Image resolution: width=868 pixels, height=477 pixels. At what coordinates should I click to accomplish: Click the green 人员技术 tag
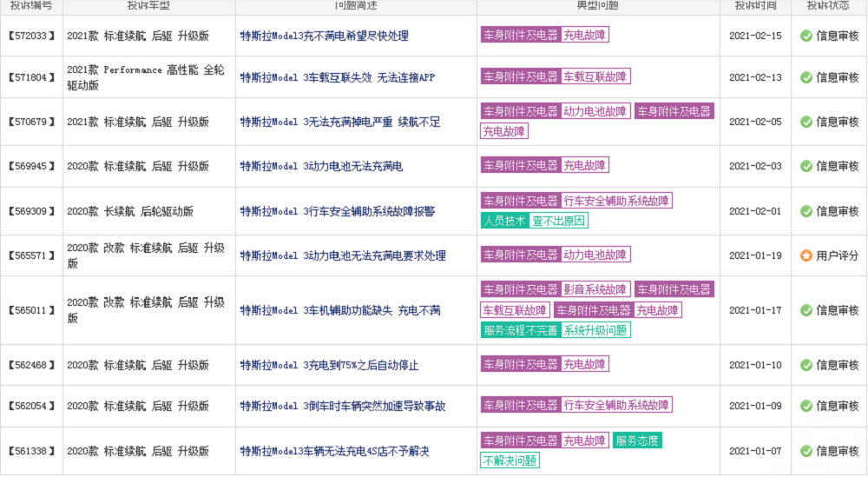tap(504, 221)
